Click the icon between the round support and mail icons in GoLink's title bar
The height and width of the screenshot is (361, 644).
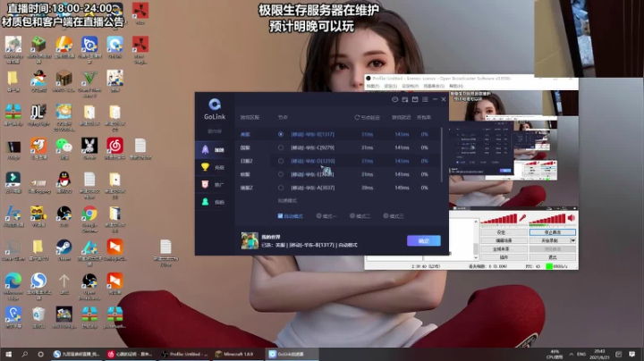[405, 99]
